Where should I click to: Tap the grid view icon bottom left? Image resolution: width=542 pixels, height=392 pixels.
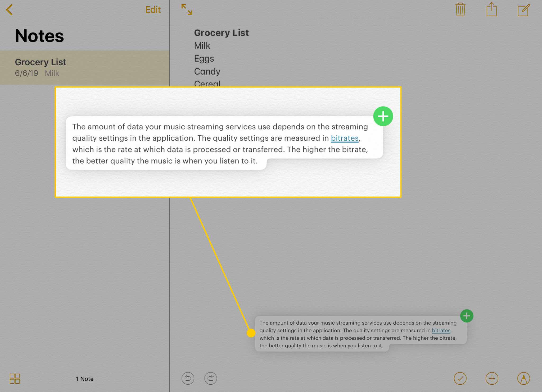(x=15, y=378)
